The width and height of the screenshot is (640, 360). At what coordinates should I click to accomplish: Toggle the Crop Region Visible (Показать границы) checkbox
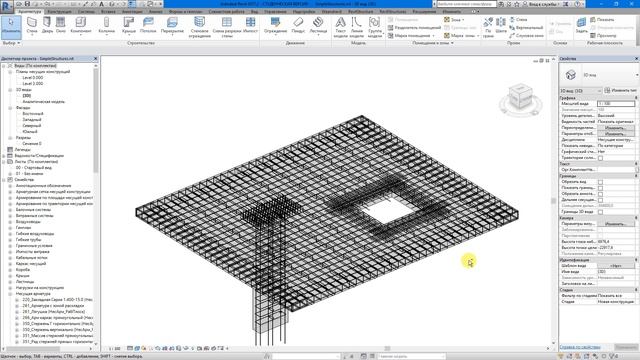[x=600, y=188]
